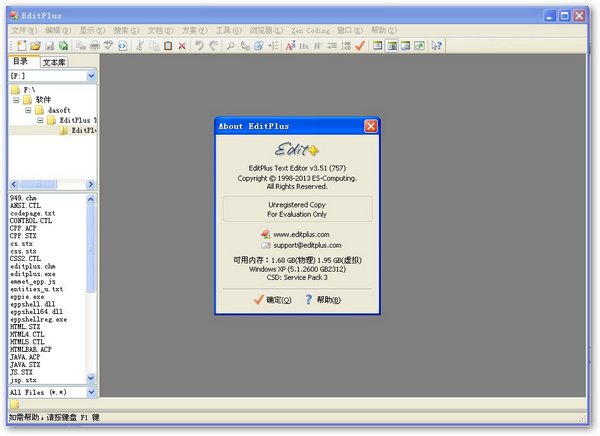
Task: Click the Go to Line icon
Action: 273,46
